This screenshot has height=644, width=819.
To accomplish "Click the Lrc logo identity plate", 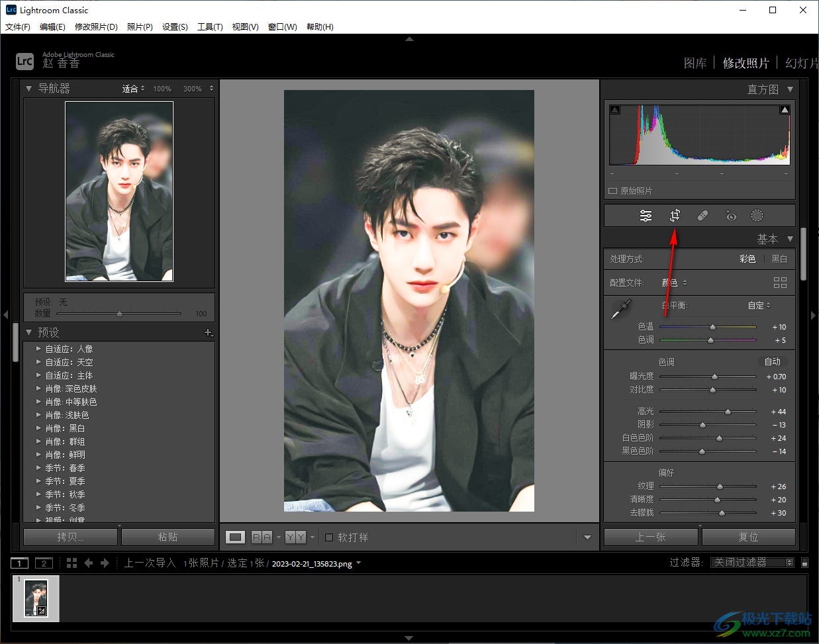I will 24,61.
